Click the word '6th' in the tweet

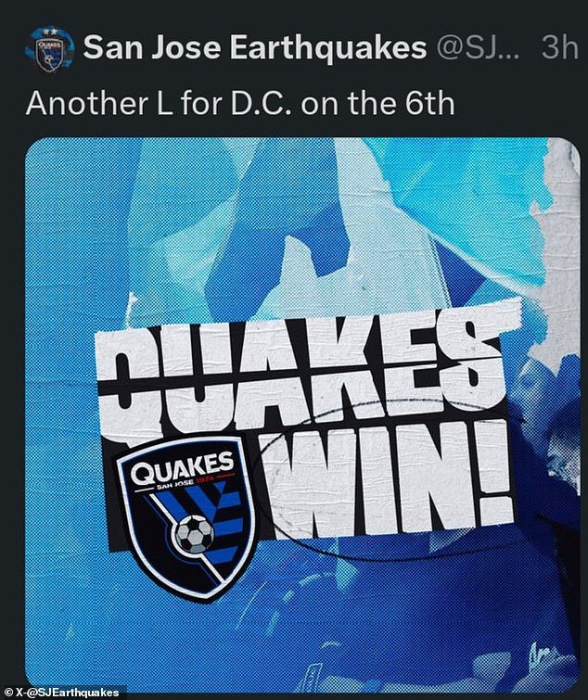click(430, 104)
